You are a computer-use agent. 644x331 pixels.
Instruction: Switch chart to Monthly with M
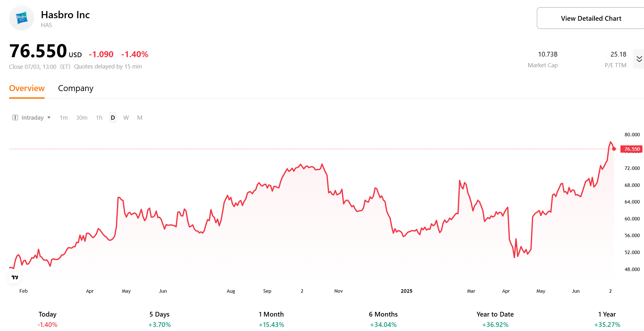coord(139,117)
